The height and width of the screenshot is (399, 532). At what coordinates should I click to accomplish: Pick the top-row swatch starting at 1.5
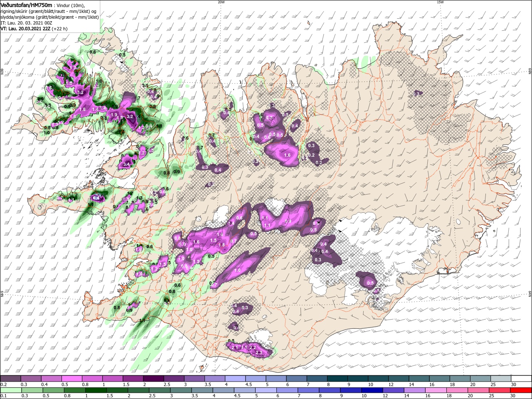pyautogui.click(x=133, y=379)
